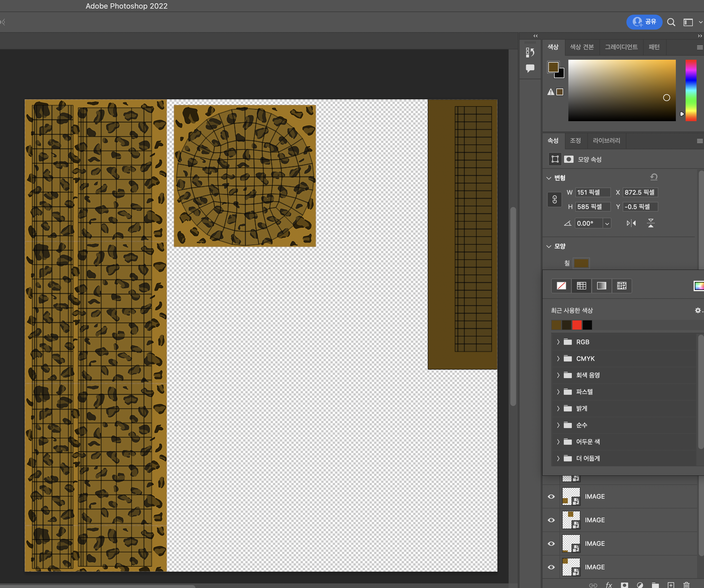Switch to 그레이디언트 tab

click(x=621, y=46)
